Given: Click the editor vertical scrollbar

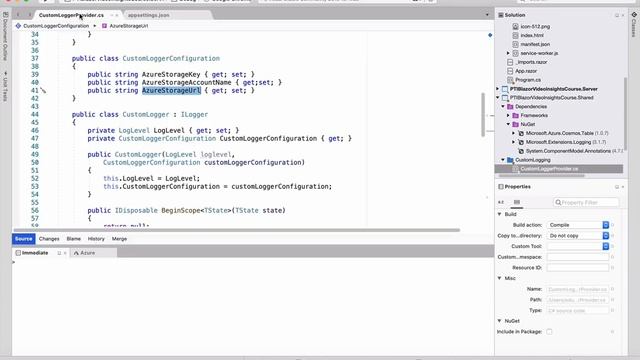Looking at the screenshot, I should click(x=483, y=115).
